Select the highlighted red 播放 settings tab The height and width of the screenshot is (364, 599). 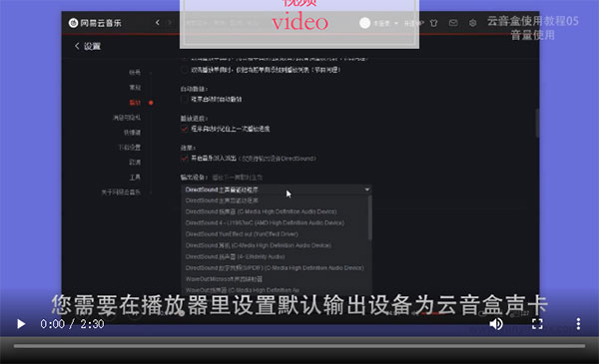pos(135,103)
